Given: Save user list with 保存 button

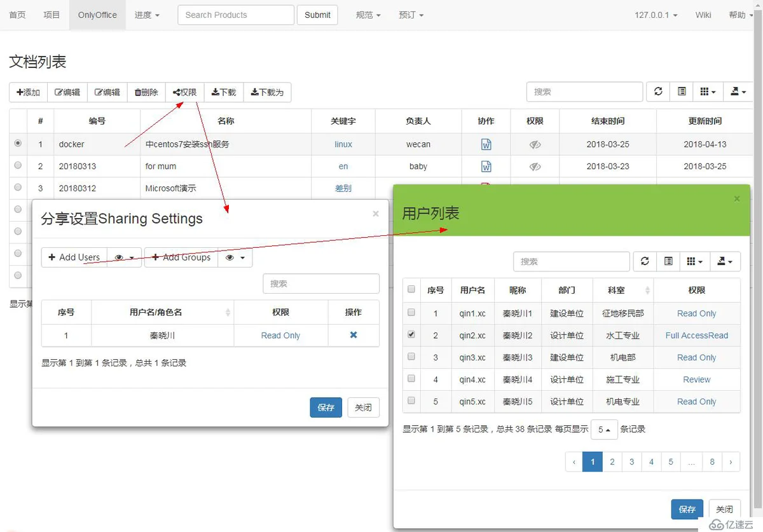Looking at the screenshot, I should pos(687,509).
